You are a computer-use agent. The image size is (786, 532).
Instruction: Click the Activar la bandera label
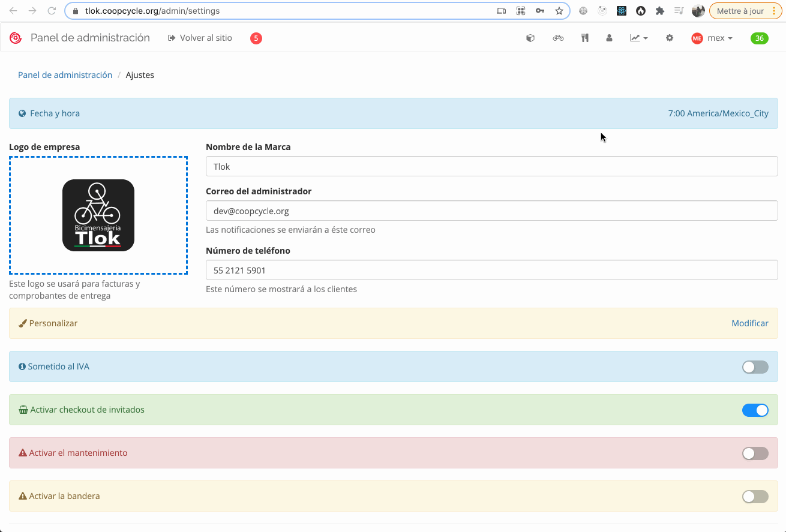[64, 496]
